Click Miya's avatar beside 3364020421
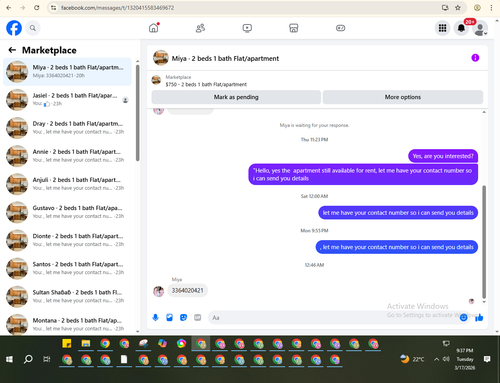This screenshot has height=383, width=500. click(158, 291)
